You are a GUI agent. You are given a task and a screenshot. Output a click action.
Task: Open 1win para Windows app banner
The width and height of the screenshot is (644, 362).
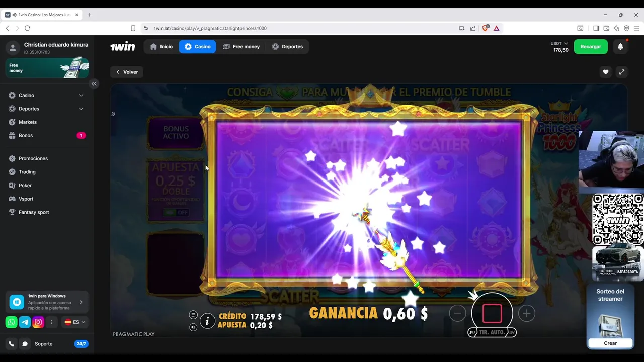[x=47, y=302]
